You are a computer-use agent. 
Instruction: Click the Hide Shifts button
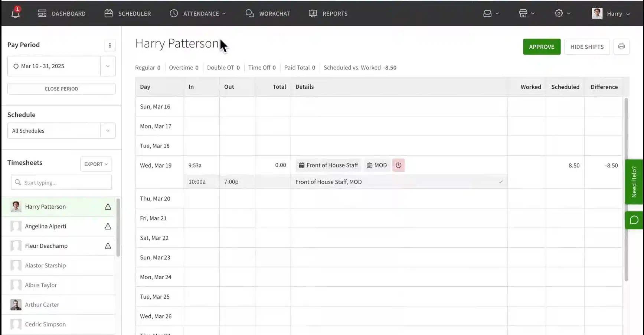pos(586,47)
